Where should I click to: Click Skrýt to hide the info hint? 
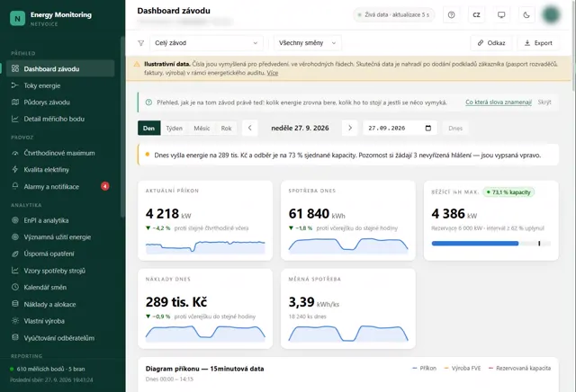(x=544, y=102)
